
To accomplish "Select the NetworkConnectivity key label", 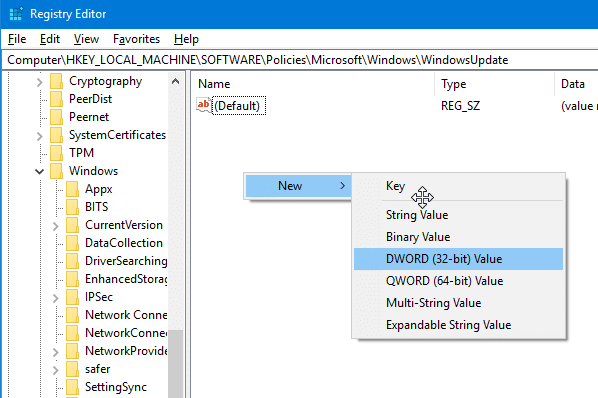I will tap(126, 333).
